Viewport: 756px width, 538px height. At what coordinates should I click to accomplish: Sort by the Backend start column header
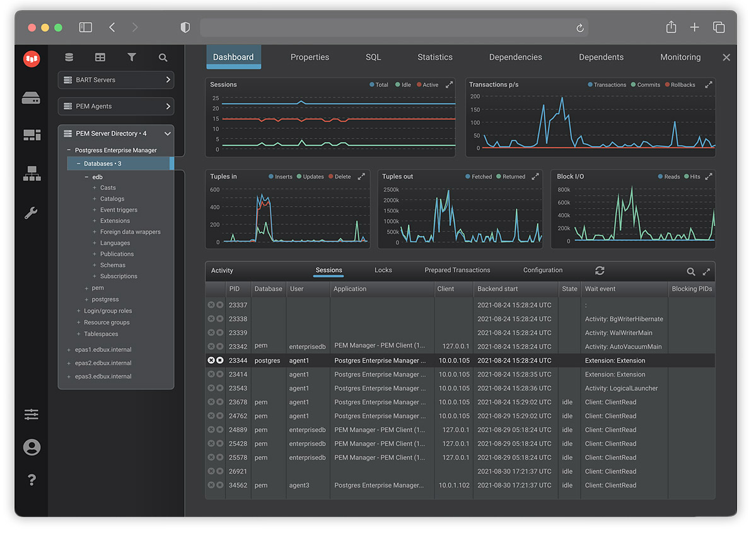tap(516, 289)
